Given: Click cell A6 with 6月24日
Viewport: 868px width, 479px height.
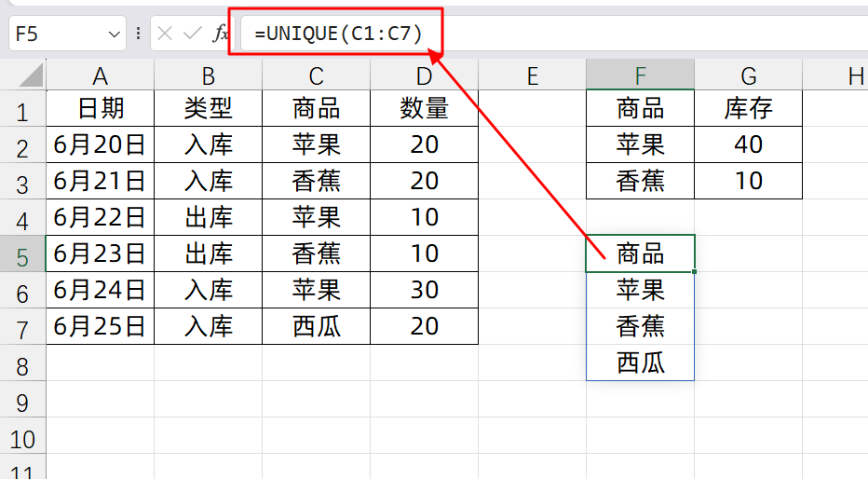Looking at the screenshot, I should coord(101,290).
